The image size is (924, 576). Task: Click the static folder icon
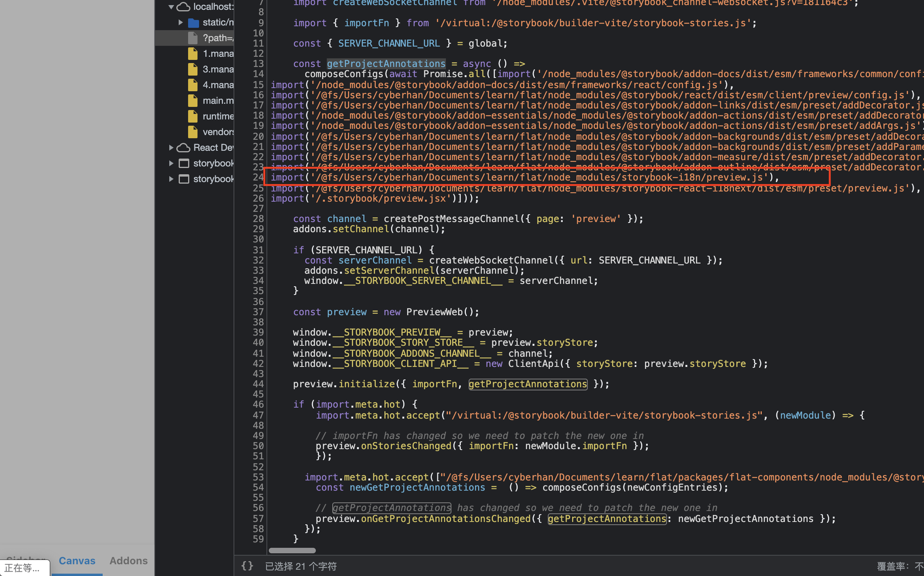click(193, 23)
